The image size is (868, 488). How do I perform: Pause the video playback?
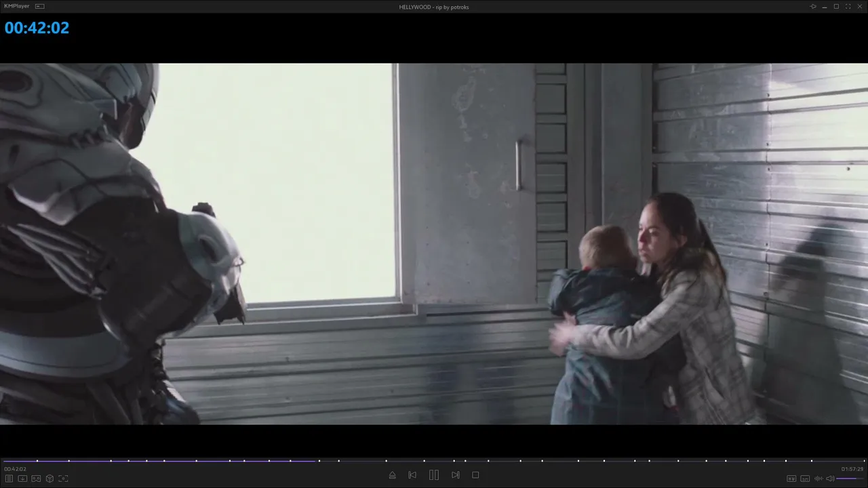click(434, 475)
